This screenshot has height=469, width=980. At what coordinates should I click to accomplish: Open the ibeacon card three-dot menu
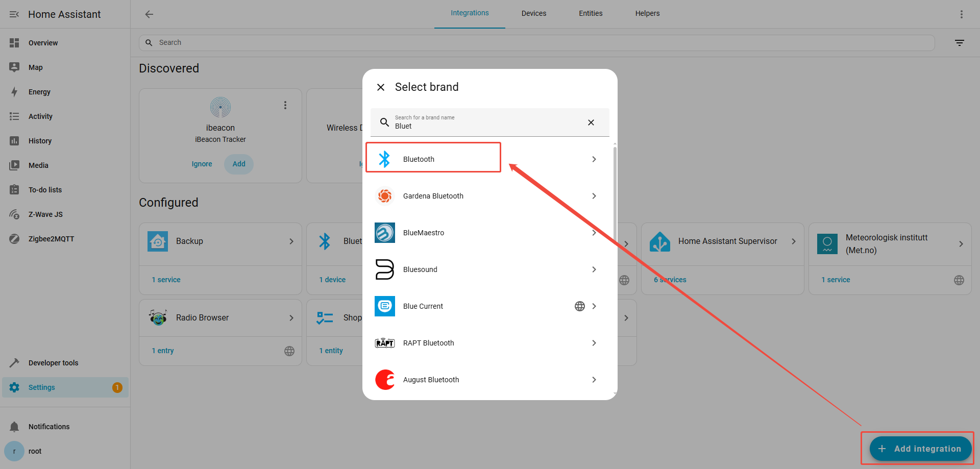point(285,105)
